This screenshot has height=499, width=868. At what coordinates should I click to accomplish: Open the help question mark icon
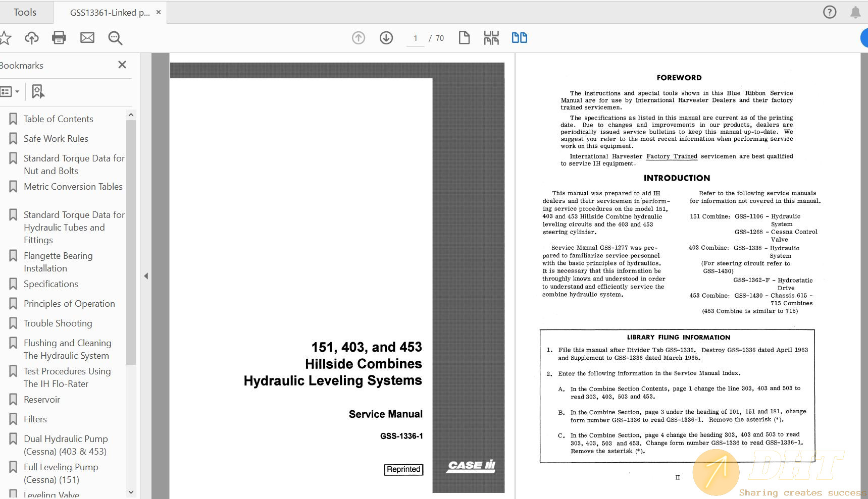pyautogui.click(x=830, y=12)
